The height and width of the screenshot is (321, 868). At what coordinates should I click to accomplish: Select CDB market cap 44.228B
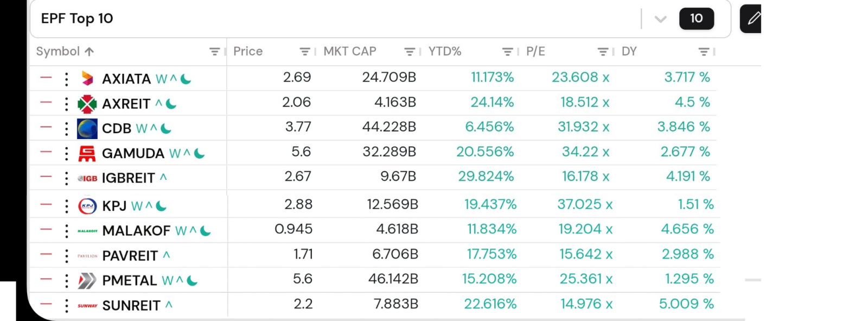click(389, 127)
